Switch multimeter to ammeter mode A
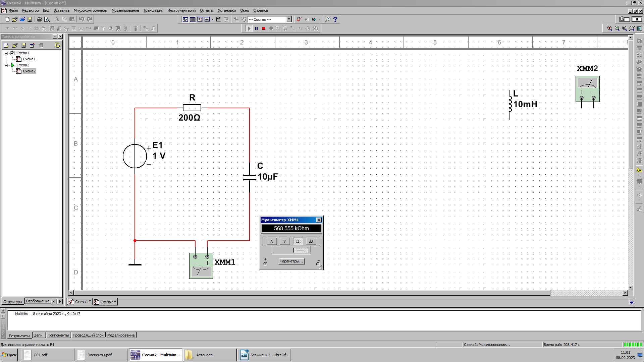 point(272,241)
